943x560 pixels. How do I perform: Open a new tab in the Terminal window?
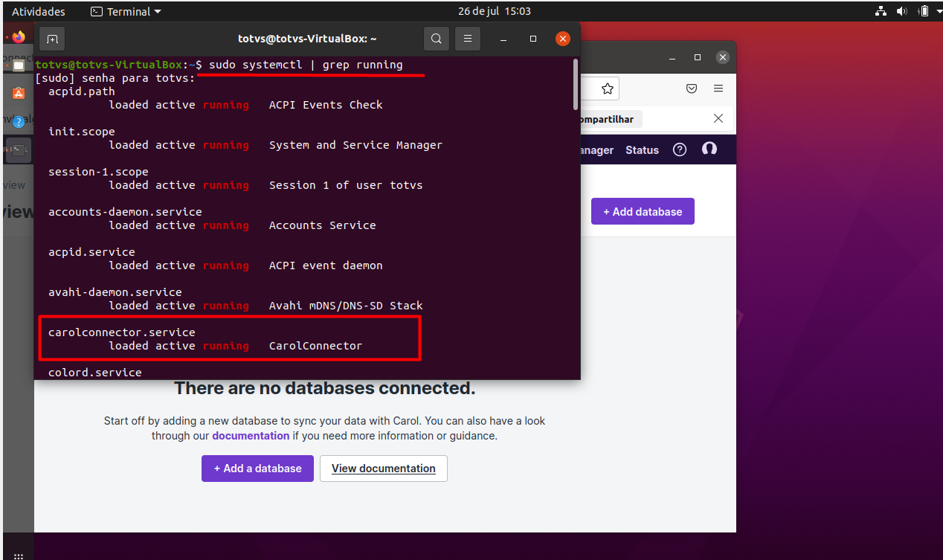click(51, 39)
